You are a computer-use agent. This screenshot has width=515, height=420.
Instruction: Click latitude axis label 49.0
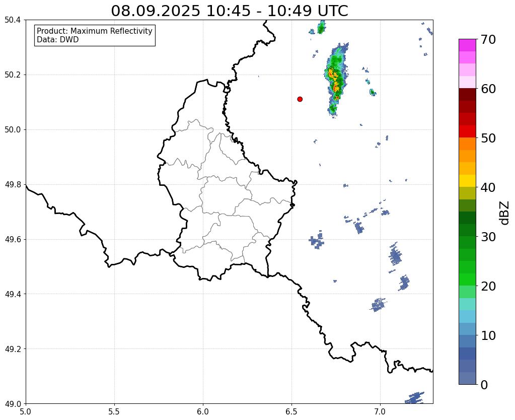coord(13,403)
